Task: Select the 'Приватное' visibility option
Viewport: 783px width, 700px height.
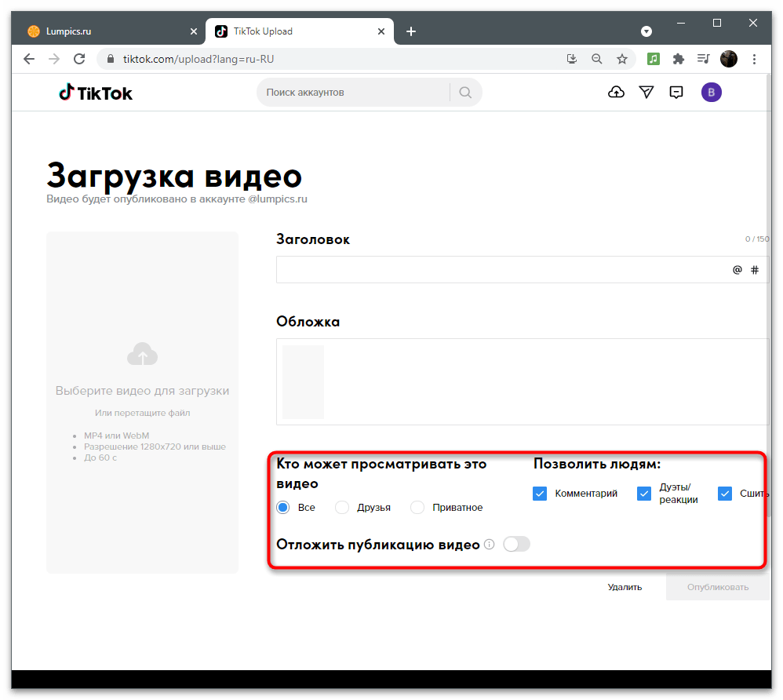Action: (x=417, y=507)
